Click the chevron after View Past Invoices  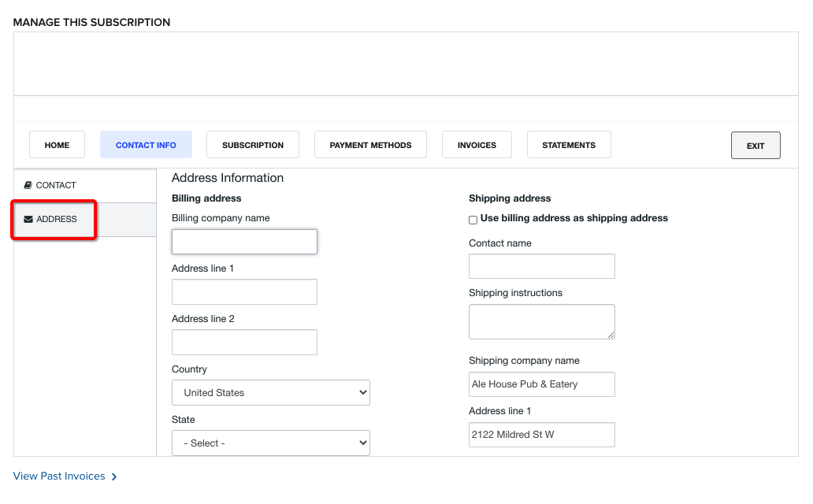[114, 476]
